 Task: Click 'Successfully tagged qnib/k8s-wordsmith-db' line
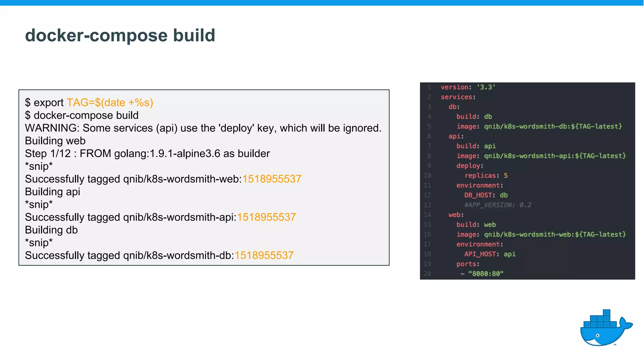click(x=159, y=255)
